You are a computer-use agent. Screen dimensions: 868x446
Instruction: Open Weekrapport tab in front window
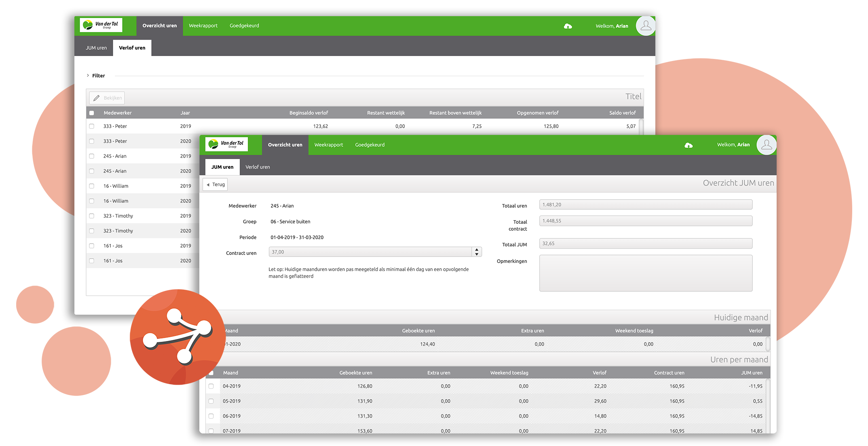point(329,145)
